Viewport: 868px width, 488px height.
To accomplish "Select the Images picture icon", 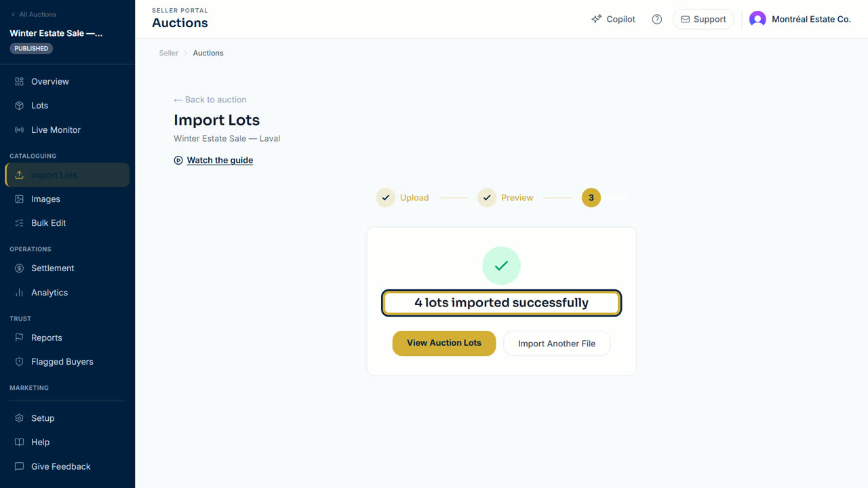I will click(19, 199).
